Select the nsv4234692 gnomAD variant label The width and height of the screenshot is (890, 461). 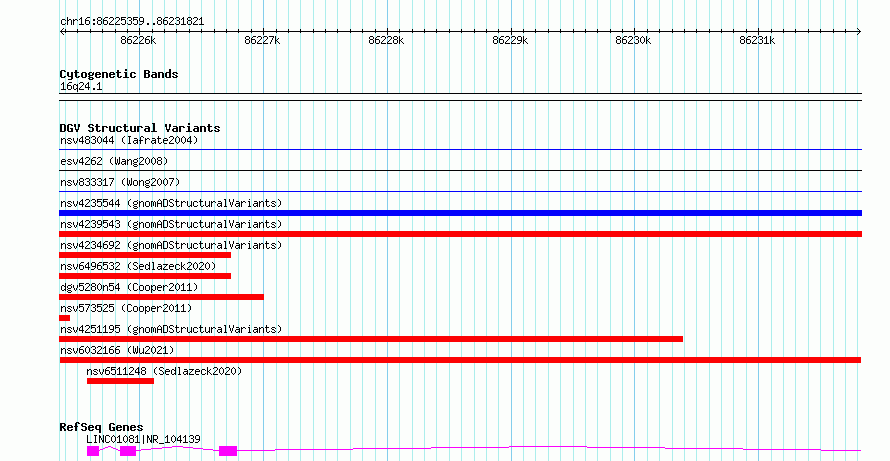(171, 245)
